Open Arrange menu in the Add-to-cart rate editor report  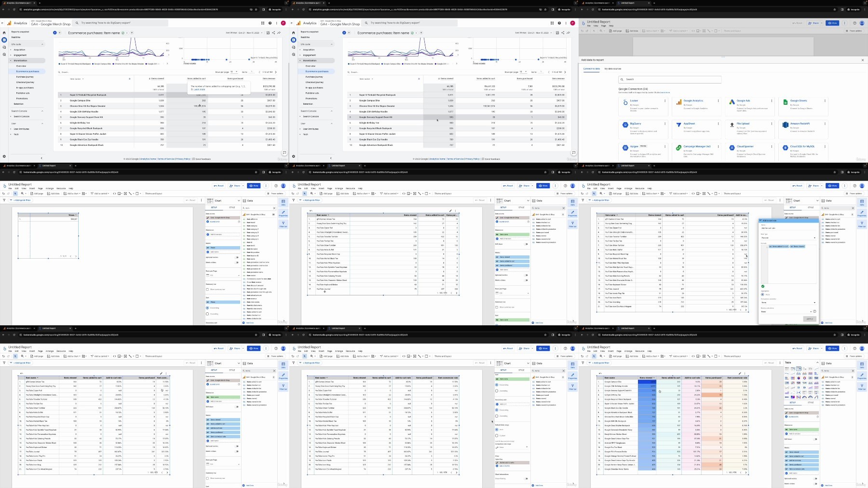click(x=628, y=188)
